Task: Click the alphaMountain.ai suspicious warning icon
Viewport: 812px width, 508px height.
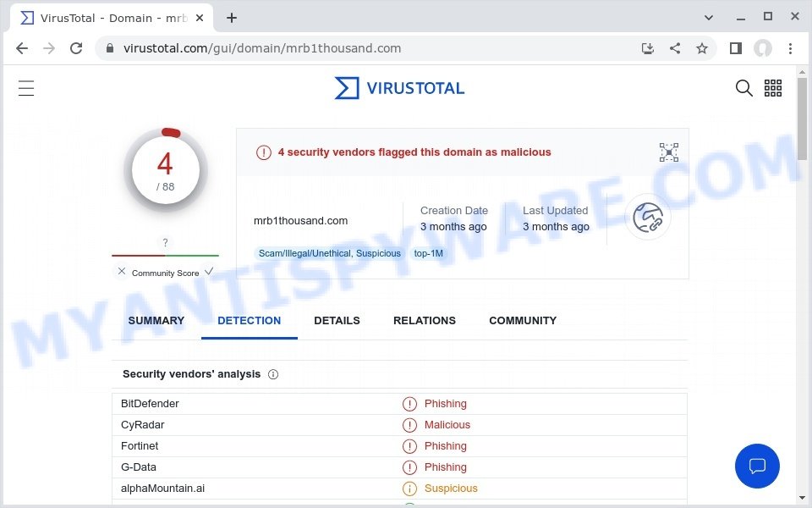Action: [409, 489]
